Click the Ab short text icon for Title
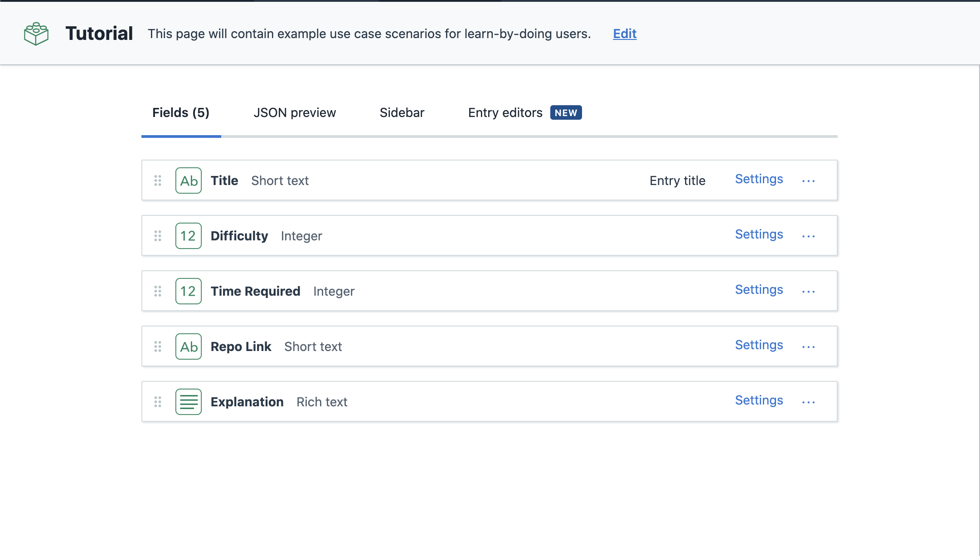Screen dimensions: 980x556 [x=188, y=180]
